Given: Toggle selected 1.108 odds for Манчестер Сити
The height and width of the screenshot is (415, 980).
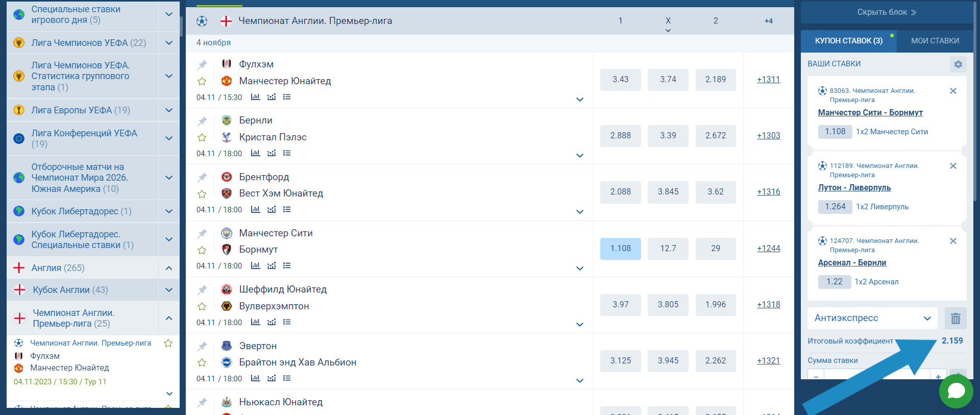Looking at the screenshot, I should (x=620, y=249).
